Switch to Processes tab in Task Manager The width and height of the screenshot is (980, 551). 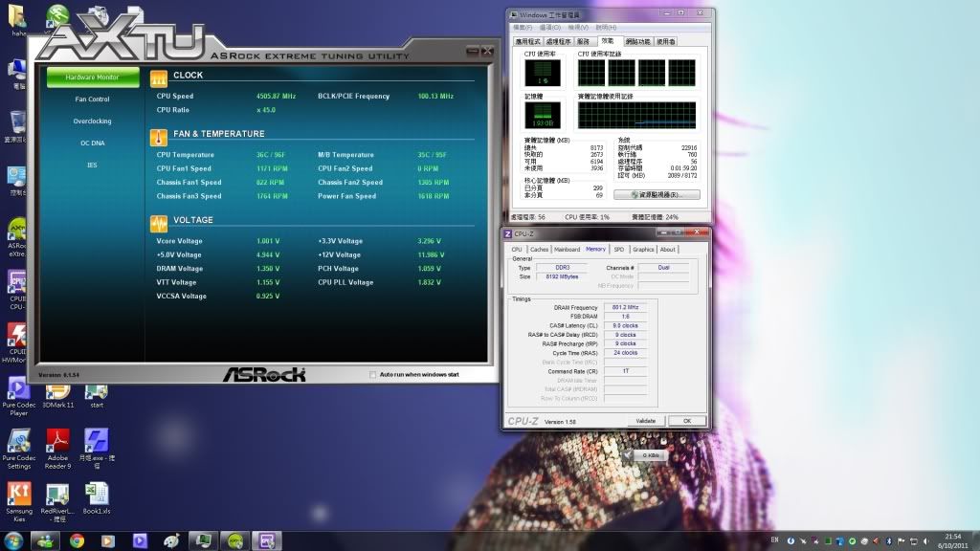pos(558,42)
